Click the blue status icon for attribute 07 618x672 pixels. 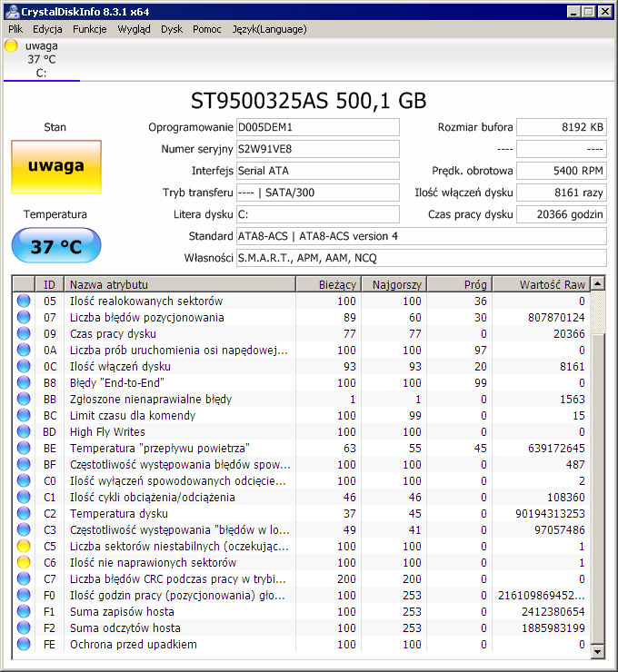click(24, 317)
